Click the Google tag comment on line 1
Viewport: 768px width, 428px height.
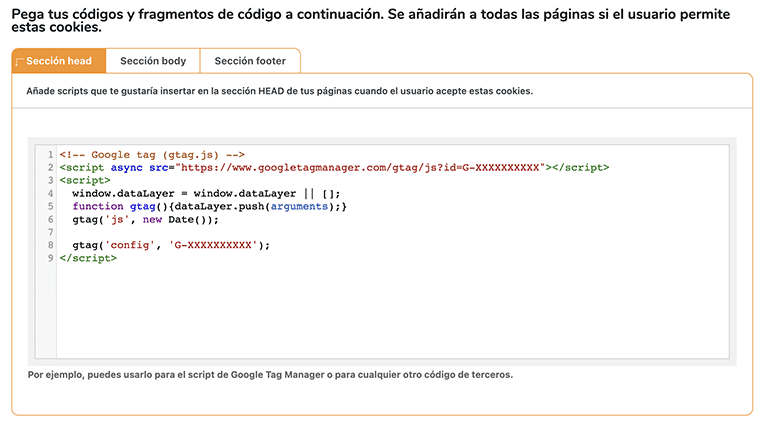click(152, 155)
